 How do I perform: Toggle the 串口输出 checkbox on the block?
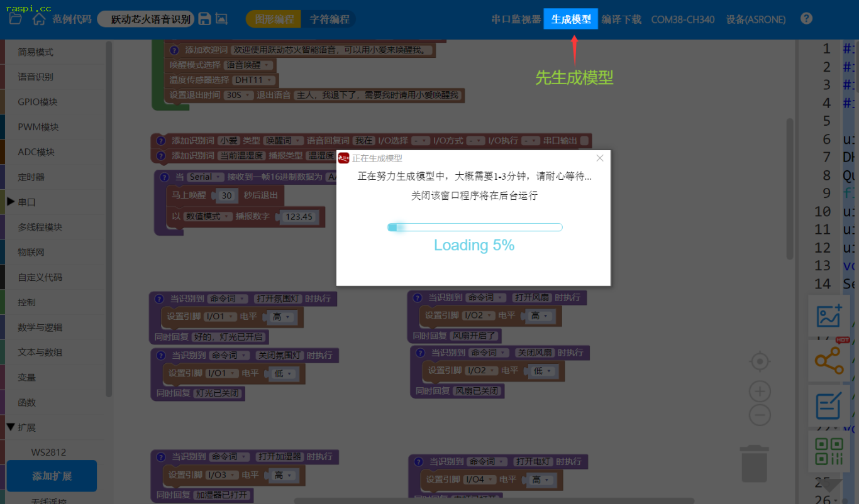[x=585, y=141]
